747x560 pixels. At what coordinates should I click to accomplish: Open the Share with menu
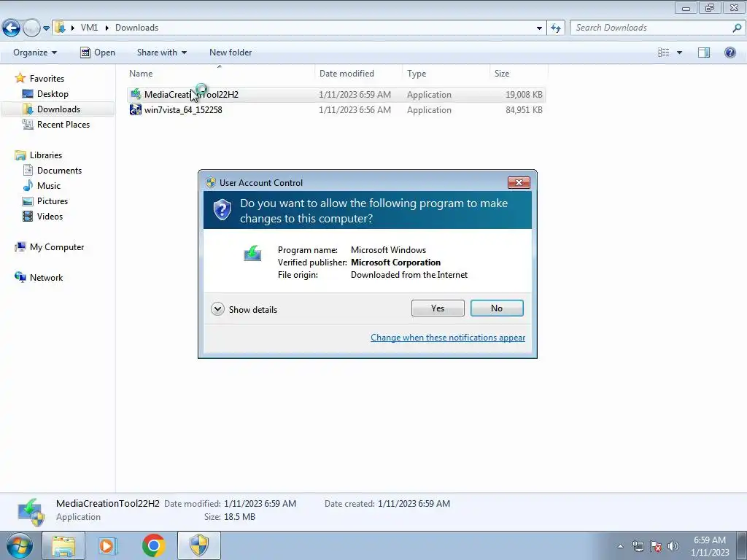(x=161, y=52)
